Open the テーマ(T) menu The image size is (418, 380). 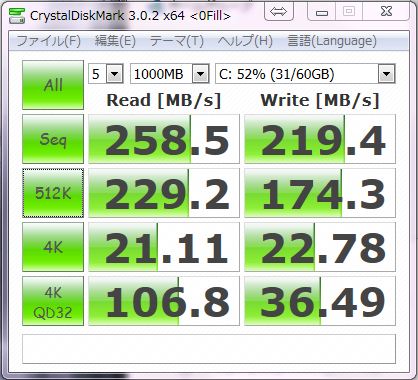click(177, 41)
